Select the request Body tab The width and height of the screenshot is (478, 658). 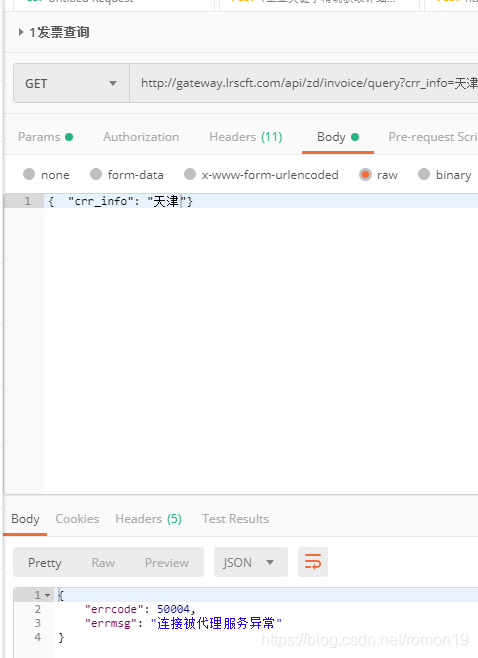tap(338, 137)
